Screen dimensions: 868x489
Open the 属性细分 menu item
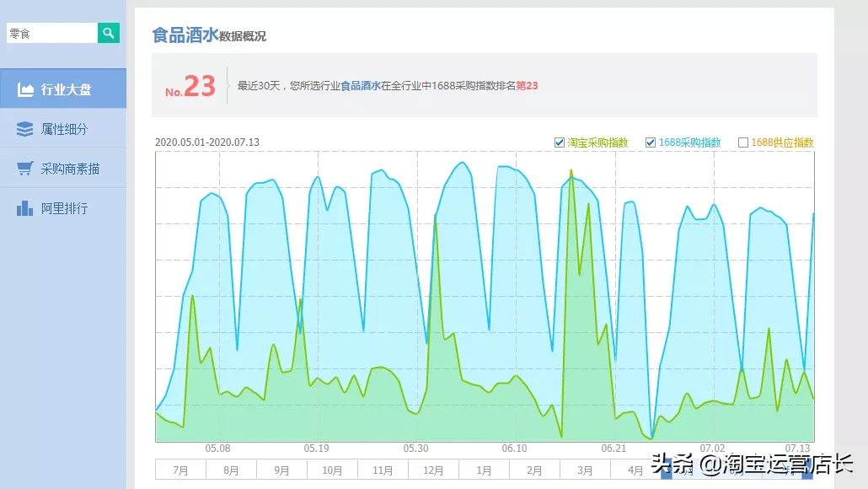click(63, 128)
